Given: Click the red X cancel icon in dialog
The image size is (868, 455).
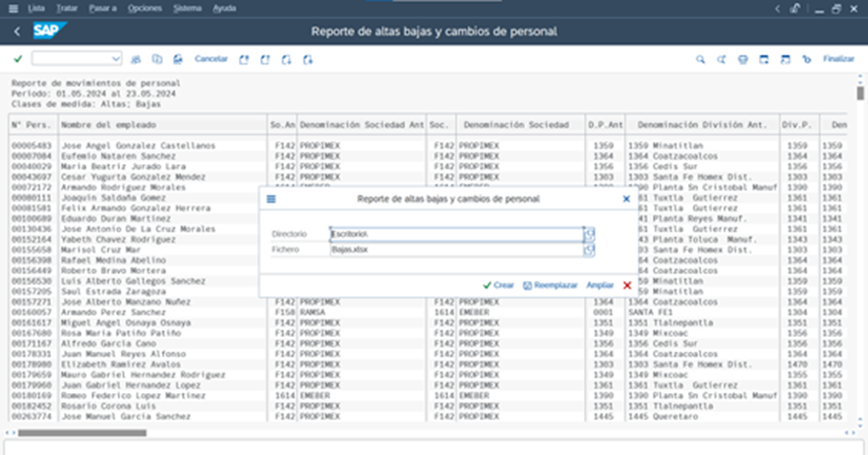Looking at the screenshot, I should click(x=627, y=285).
